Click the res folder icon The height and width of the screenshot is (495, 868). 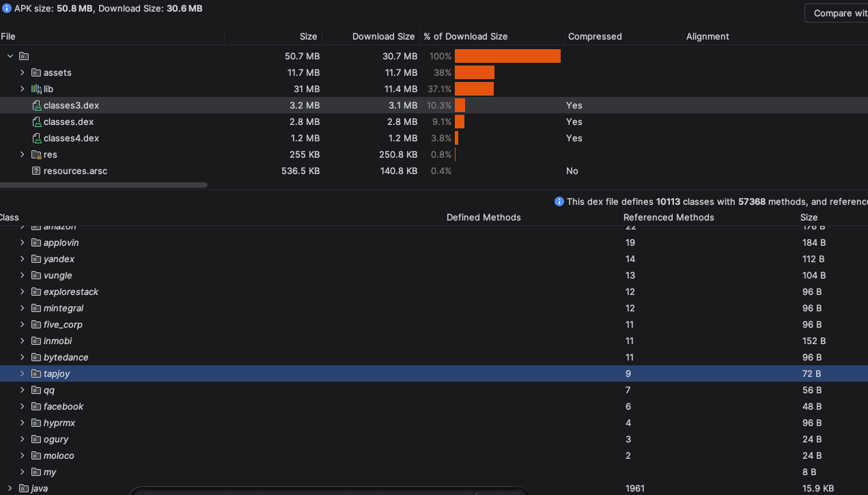click(37, 154)
